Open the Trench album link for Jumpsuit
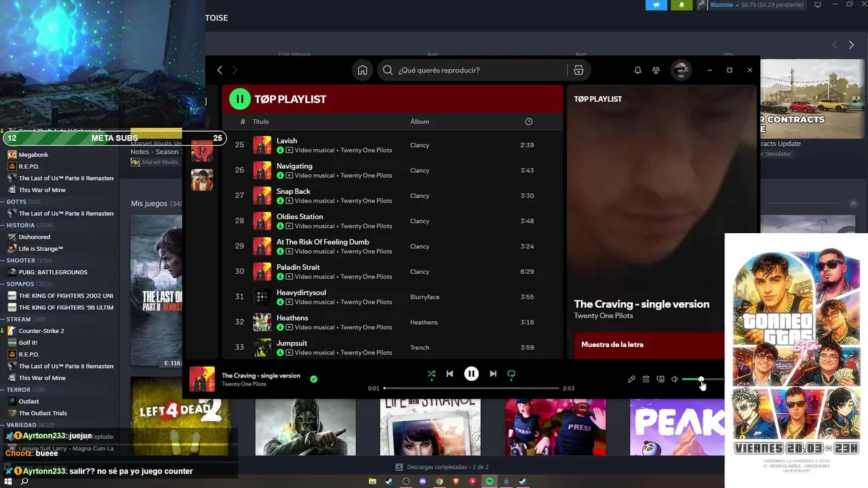868x488 pixels. [x=420, y=348]
